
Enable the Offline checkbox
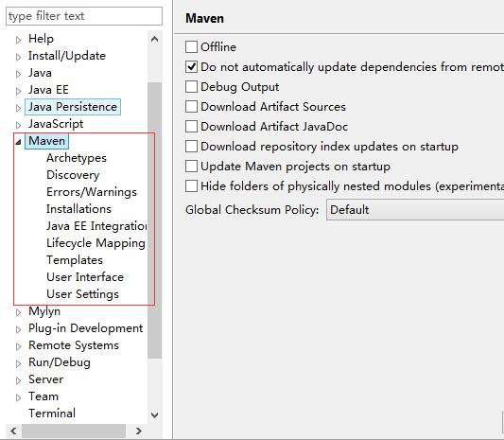[191, 47]
